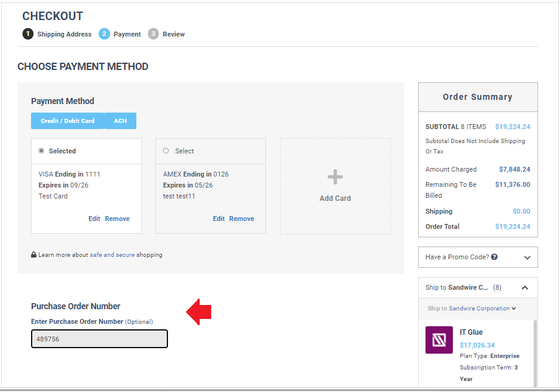Screen dimensions: 560x392
Task: Edit the AMEX card ending 0126
Action: tap(219, 219)
